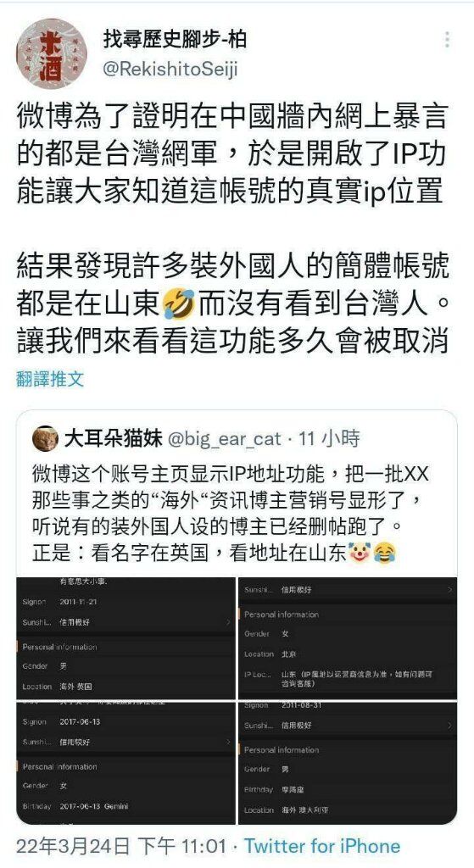Open the @RekishitoSeiji handle
This screenshot has height=868, width=474.
[170, 70]
